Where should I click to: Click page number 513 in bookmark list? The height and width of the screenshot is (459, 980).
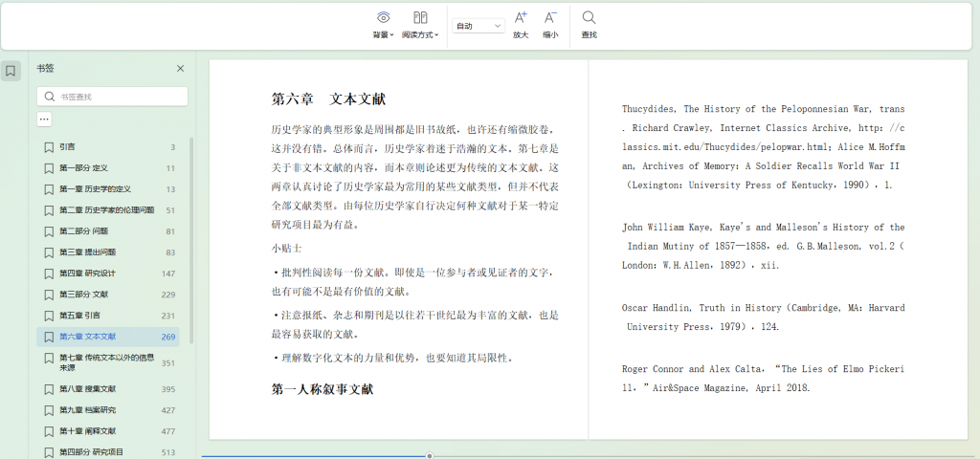pyautogui.click(x=168, y=452)
